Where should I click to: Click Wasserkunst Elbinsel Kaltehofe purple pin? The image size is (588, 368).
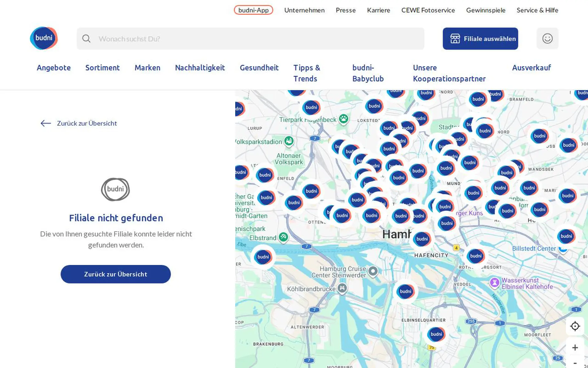pos(495,283)
